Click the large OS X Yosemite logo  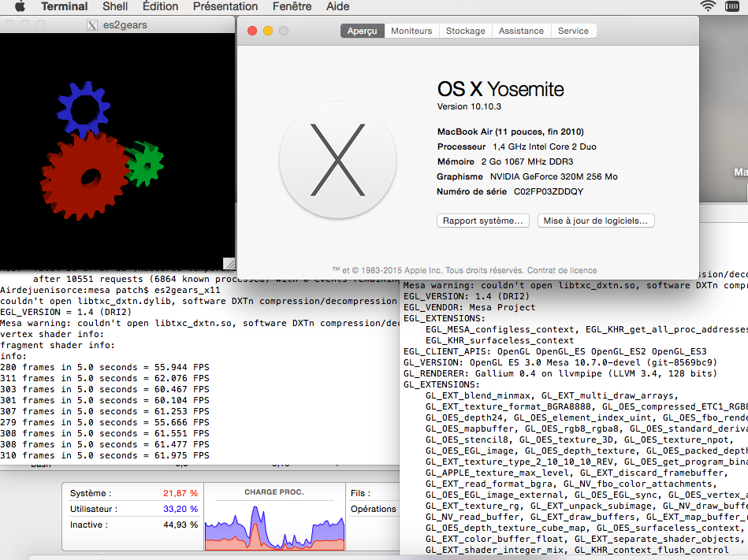pyautogui.click(x=338, y=160)
